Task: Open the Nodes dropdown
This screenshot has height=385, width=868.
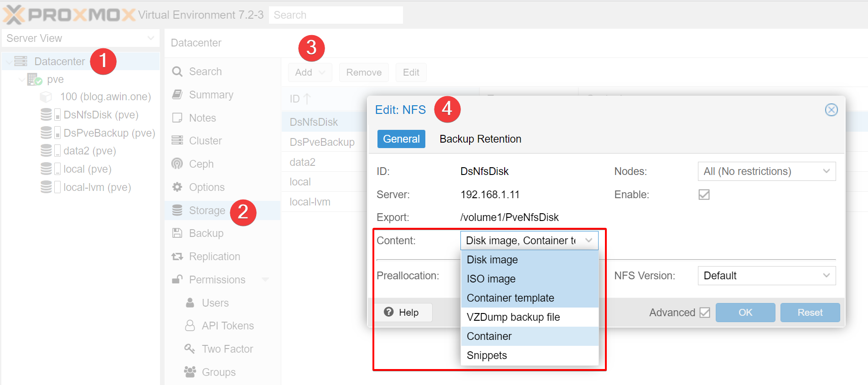Action: 766,171
